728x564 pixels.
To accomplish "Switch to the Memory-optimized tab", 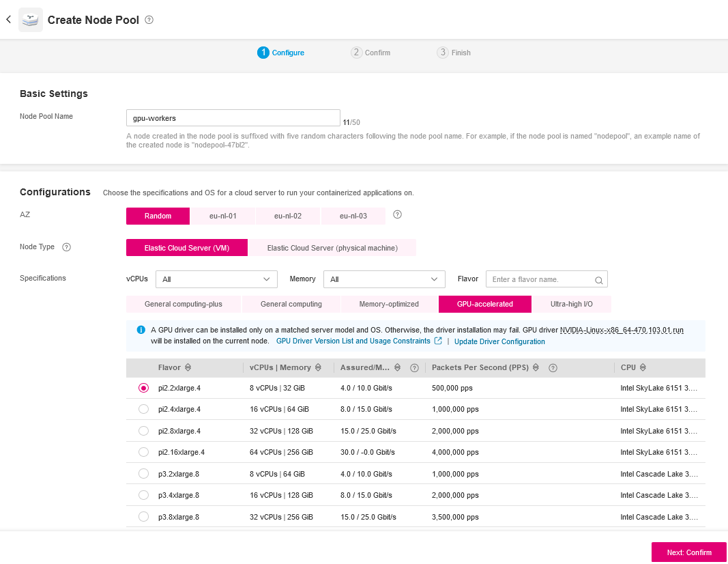I will [379, 304].
